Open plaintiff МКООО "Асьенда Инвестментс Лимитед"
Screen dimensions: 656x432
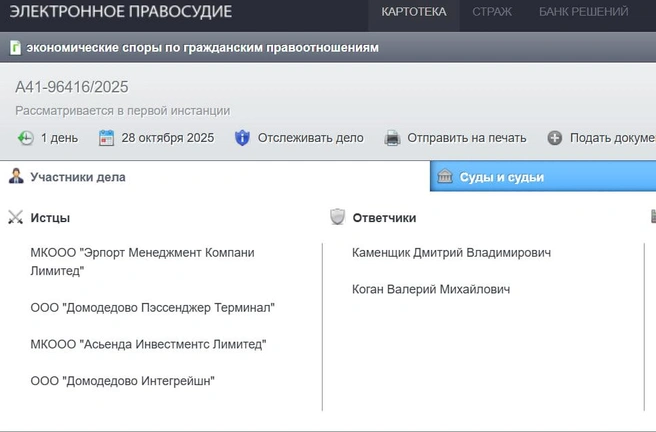pyautogui.click(x=149, y=344)
